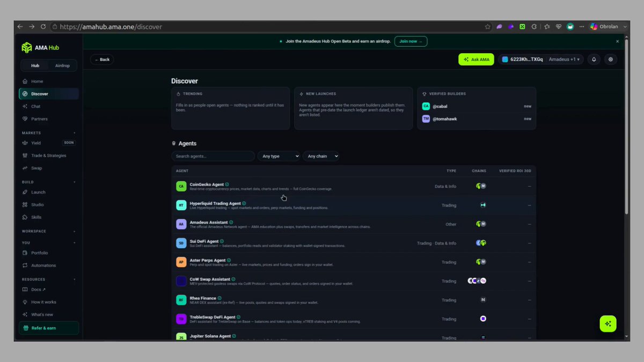Dismiss the Open Beta banner
Viewport: 644px width, 362px height.
click(617, 41)
